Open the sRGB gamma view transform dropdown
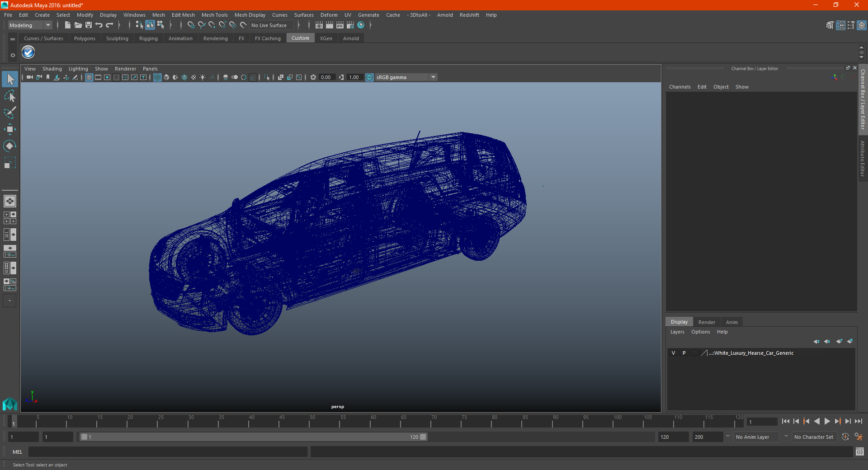This screenshot has width=868, height=470. click(406, 77)
